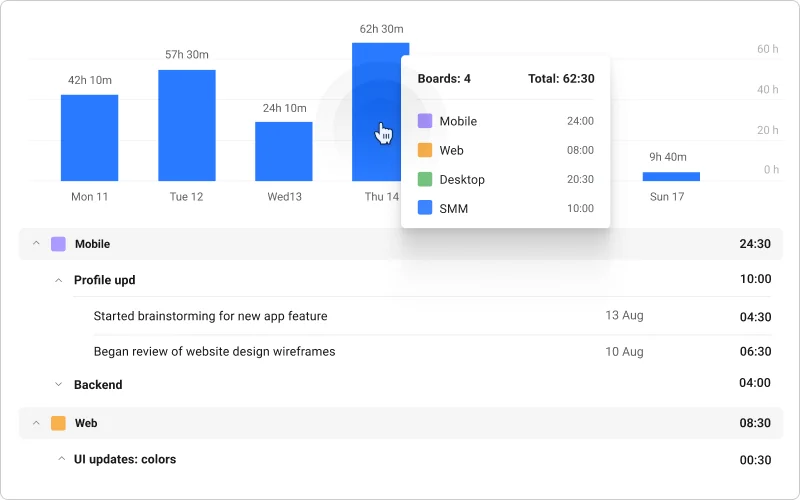Click the 08:00 Web time in tooltip
800x500 pixels.
point(581,150)
